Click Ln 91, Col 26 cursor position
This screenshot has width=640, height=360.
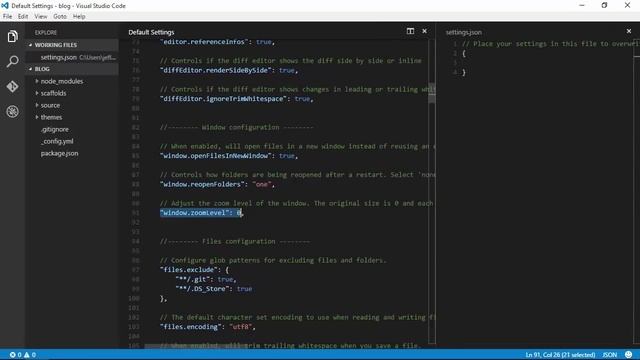[x=560, y=355]
